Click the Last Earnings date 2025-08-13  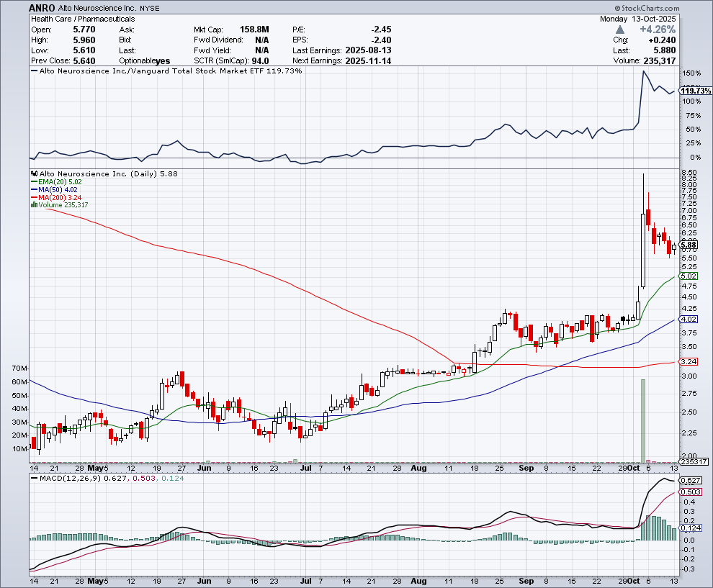[368, 50]
